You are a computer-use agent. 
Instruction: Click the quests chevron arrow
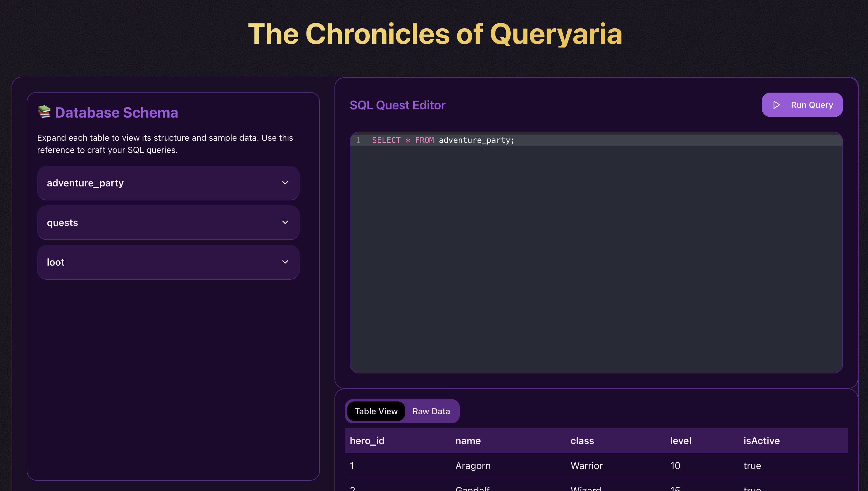click(x=285, y=223)
